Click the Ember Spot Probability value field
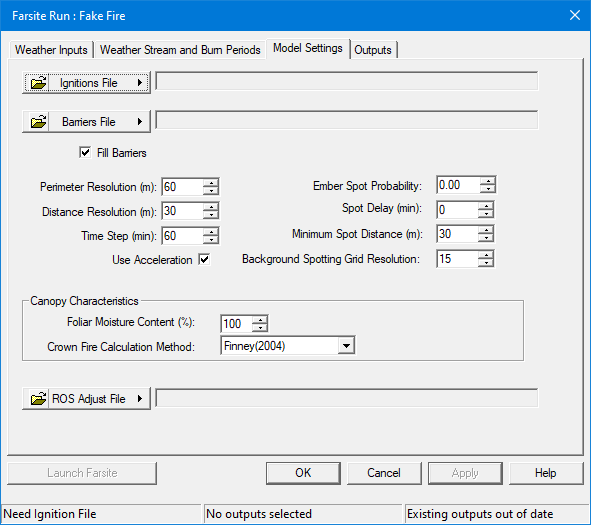Image resolution: width=591 pixels, height=525 pixels. [459, 185]
